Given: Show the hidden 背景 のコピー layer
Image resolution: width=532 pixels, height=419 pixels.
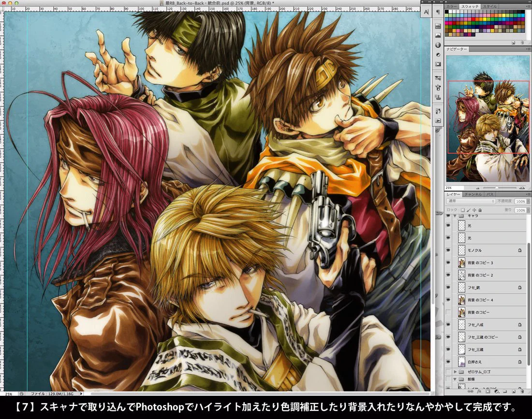Looking at the screenshot, I should [448, 312].
